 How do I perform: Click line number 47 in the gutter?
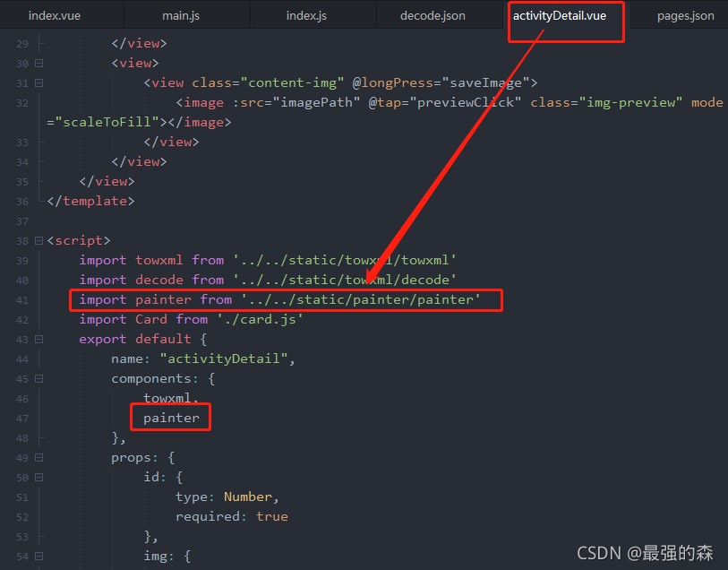pyautogui.click(x=22, y=419)
